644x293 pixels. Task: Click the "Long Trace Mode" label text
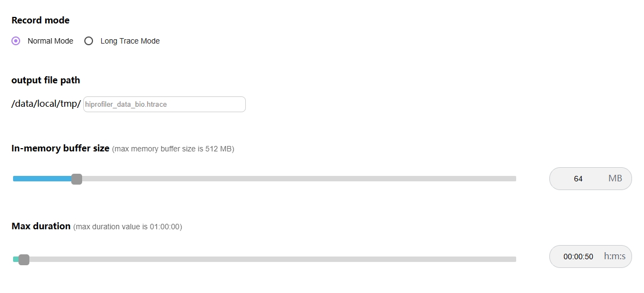click(x=130, y=41)
